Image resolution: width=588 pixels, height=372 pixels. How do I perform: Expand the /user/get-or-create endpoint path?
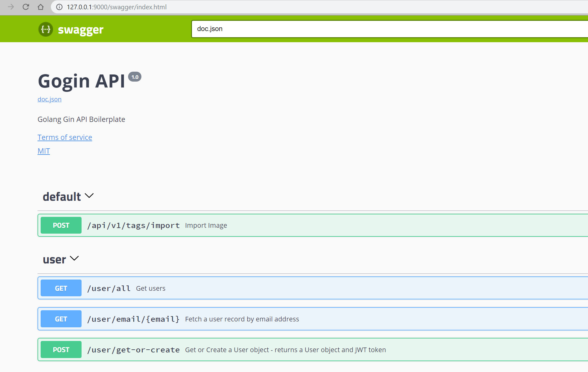point(133,350)
